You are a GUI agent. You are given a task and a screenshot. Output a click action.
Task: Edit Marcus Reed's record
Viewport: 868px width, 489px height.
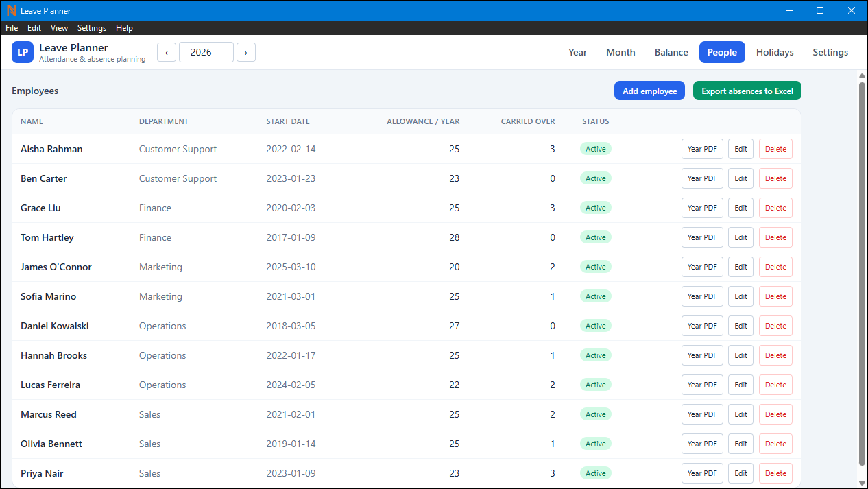click(740, 414)
